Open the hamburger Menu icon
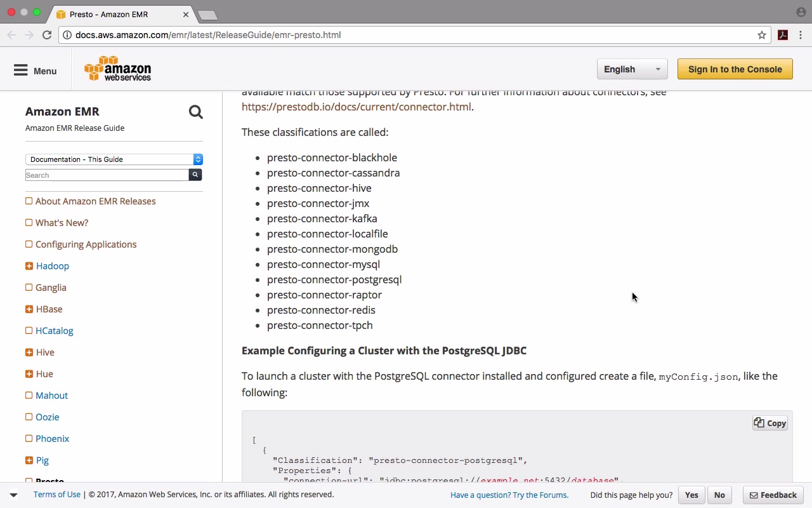 click(x=21, y=70)
